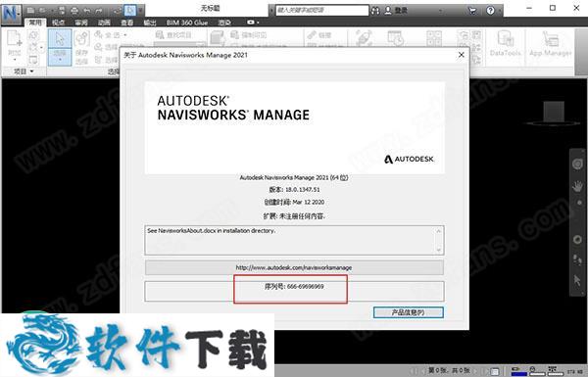Click the Help question mark icon
588x377 pixels.
[x=491, y=11]
